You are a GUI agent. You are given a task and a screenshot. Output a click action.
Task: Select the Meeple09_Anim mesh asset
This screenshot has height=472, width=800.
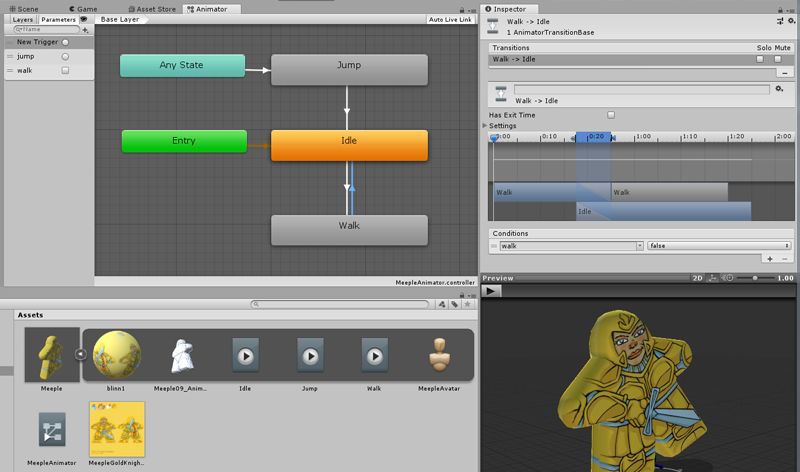point(181,355)
